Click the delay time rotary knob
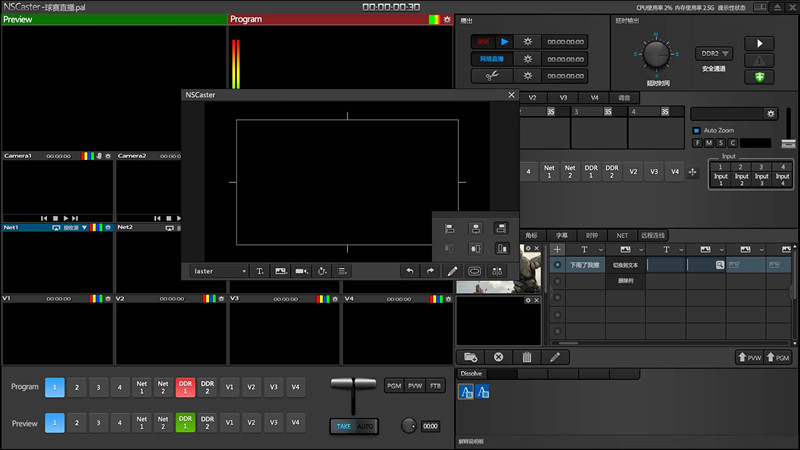This screenshot has width=800, height=450. (658, 53)
